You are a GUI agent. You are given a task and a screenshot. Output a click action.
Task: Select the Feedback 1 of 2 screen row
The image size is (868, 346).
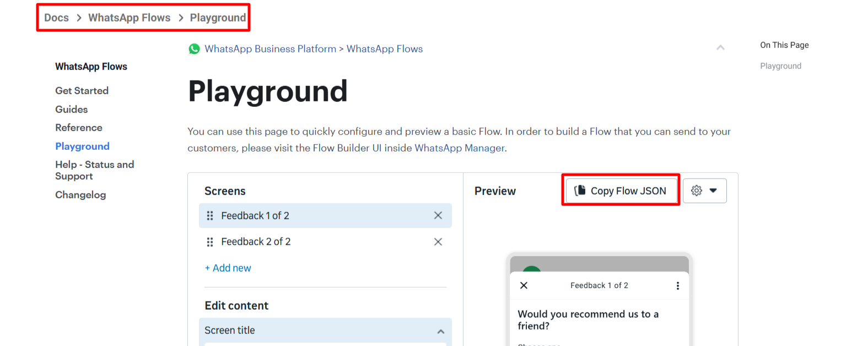(x=325, y=215)
